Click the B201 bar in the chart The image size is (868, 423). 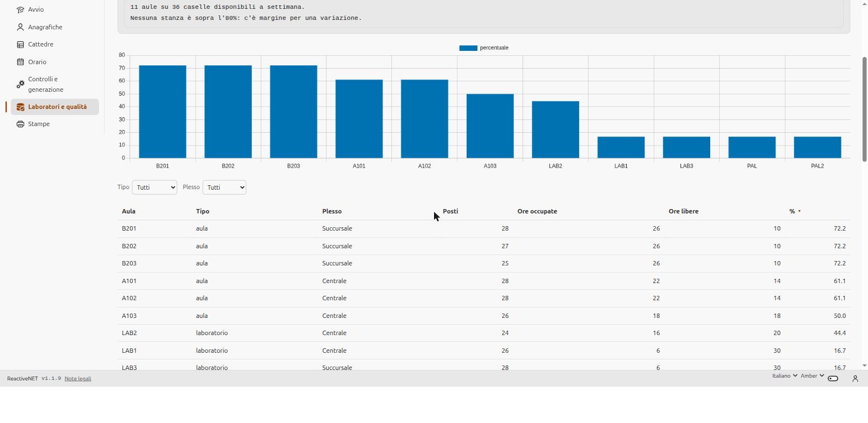162,112
